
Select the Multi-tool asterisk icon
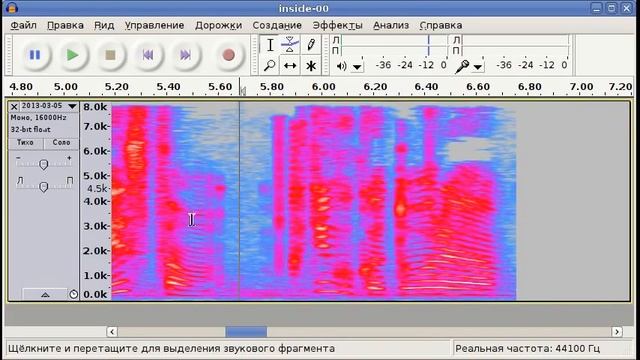[311, 65]
